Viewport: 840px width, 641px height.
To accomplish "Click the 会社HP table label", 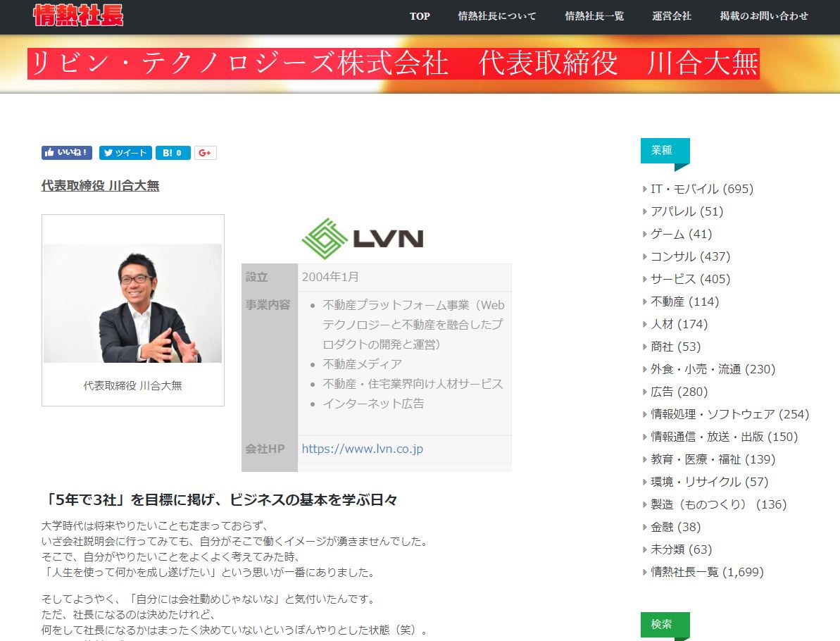I will point(265,449).
